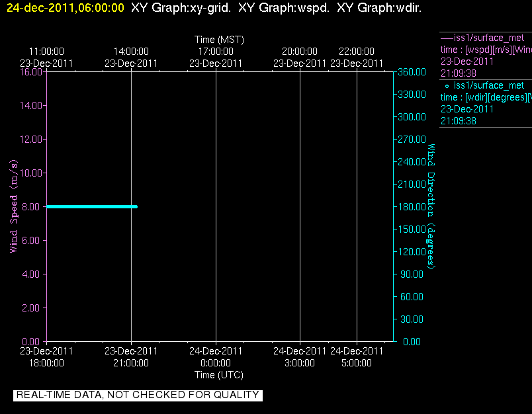
Task: Click the magenta 23-Dec-2011 legend date
Action: [467, 62]
